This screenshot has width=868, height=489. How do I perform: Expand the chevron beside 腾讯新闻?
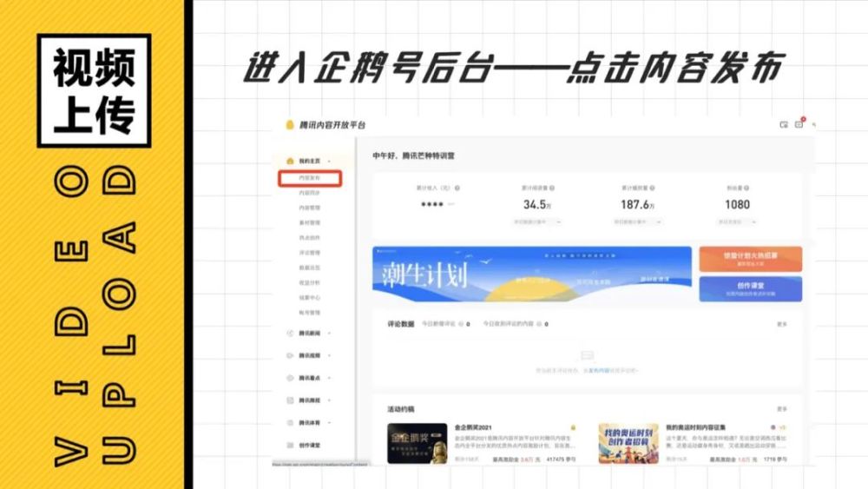329,334
